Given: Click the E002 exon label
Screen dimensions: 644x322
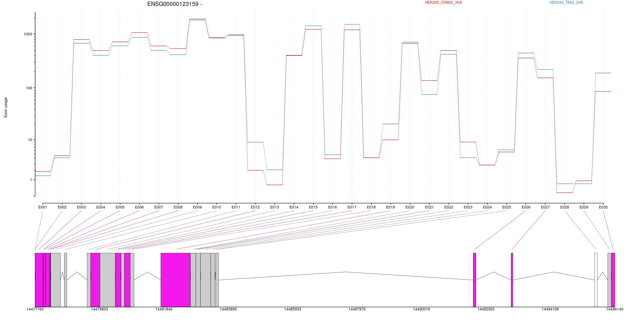Looking at the screenshot, I should point(62,207).
